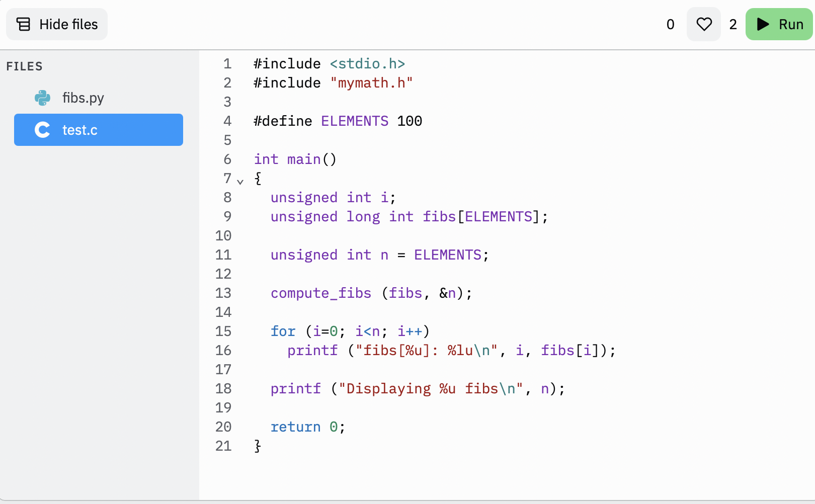Collapse the code fold arrow at line 7
Viewport: 815px width, 504px height.
(x=240, y=182)
